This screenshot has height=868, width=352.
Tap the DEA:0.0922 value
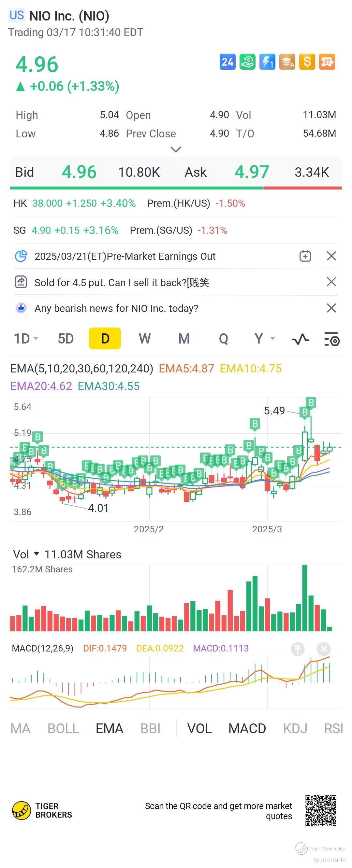pos(160,648)
